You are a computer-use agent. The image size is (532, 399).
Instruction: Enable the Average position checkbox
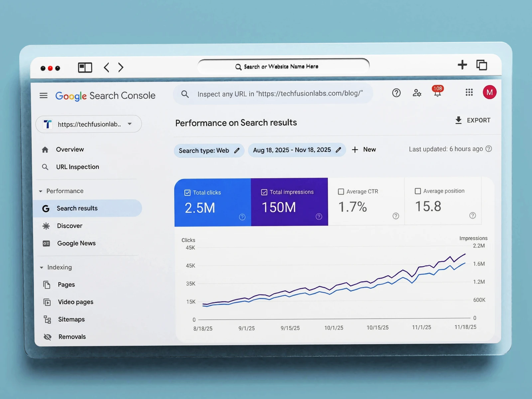(418, 191)
